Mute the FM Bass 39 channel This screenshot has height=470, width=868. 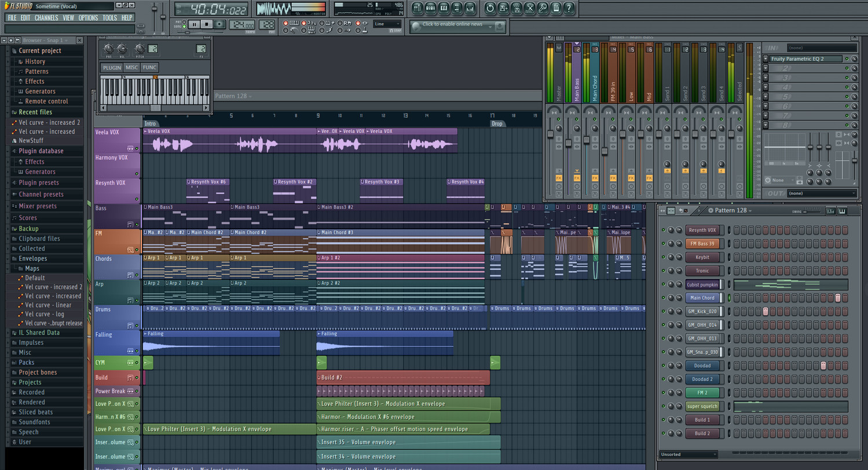point(664,244)
